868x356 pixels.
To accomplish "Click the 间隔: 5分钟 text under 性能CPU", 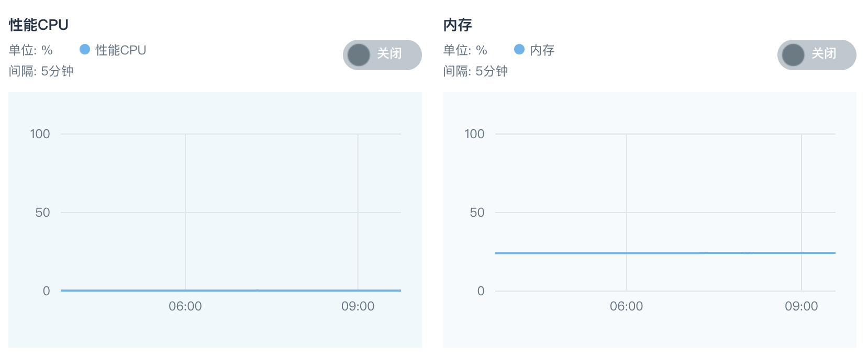I will [41, 71].
